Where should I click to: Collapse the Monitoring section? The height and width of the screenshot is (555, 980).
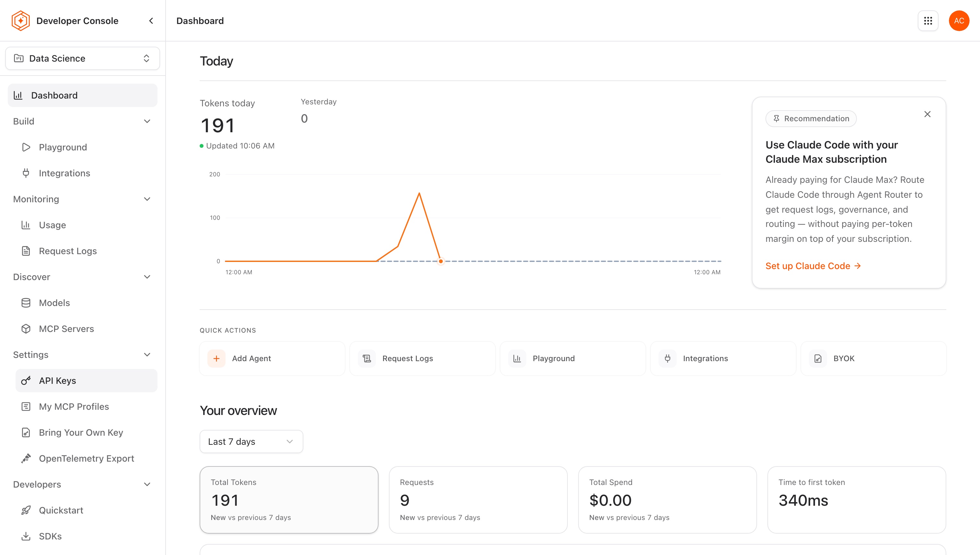point(147,199)
